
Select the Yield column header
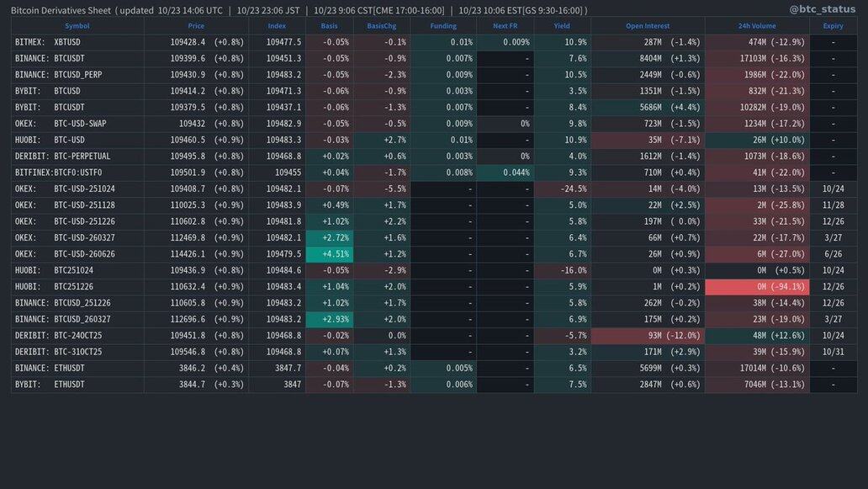[x=562, y=26]
